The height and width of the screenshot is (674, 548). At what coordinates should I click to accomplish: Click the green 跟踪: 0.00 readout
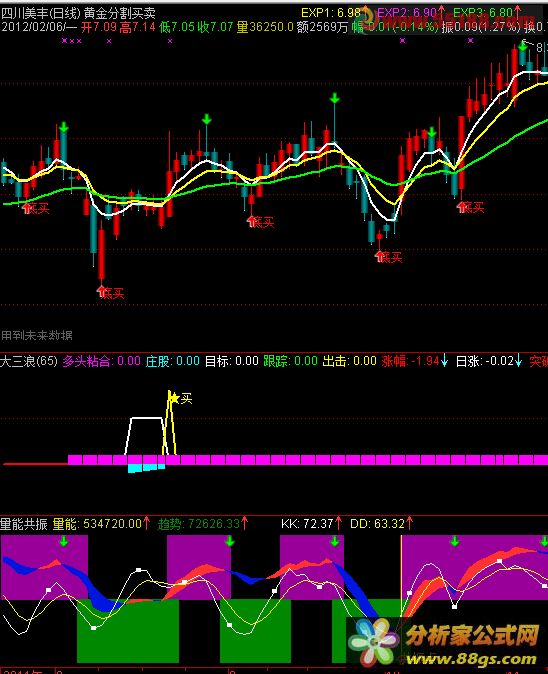click(x=290, y=361)
